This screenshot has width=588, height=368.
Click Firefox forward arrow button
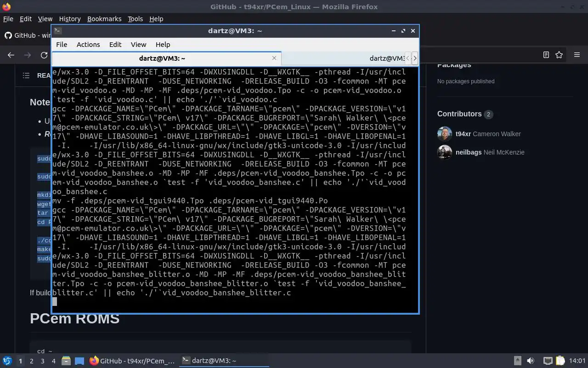click(28, 55)
